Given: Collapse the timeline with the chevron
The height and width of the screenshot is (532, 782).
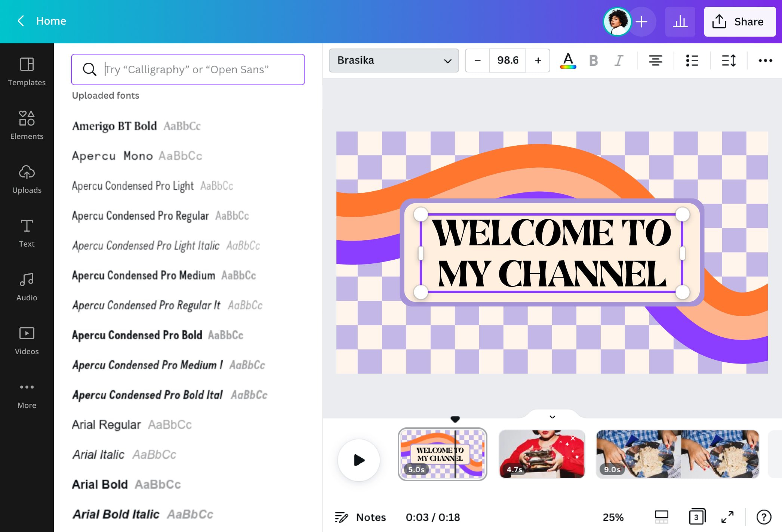Looking at the screenshot, I should [x=552, y=417].
